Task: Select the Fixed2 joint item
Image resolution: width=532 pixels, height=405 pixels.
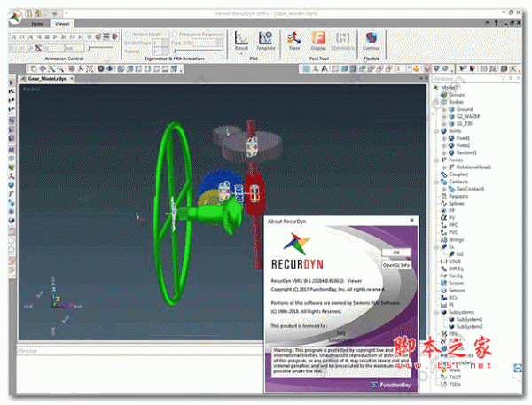Action: (x=459, y=145)
